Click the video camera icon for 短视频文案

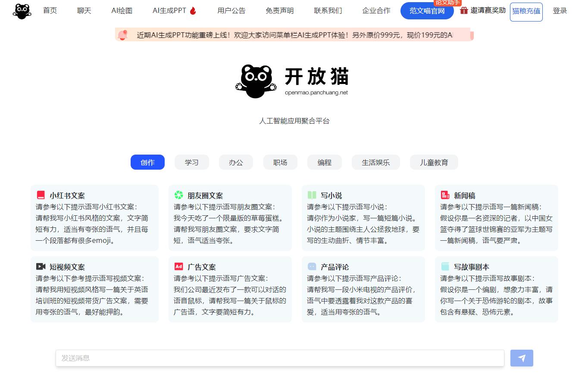[x=41, y=267]
